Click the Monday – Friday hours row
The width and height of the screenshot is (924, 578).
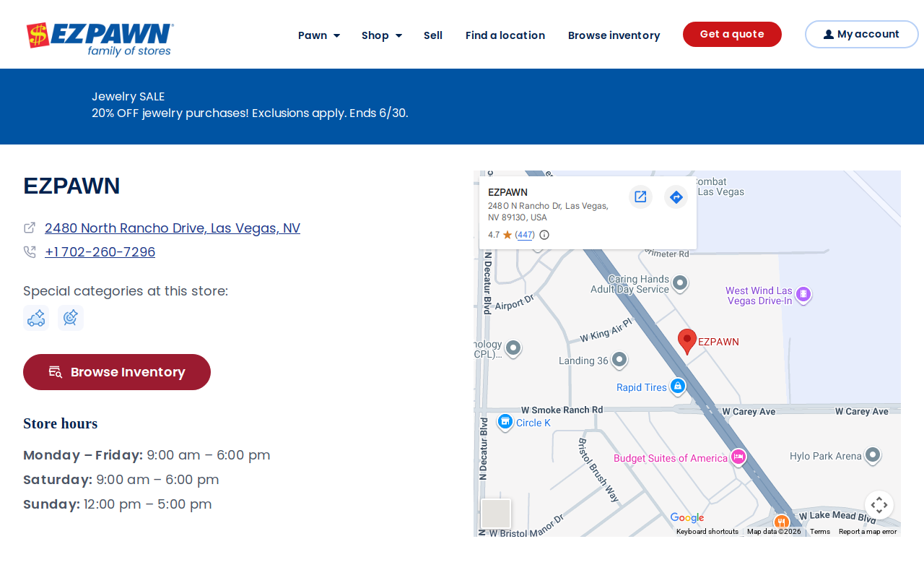click(147, 455)
